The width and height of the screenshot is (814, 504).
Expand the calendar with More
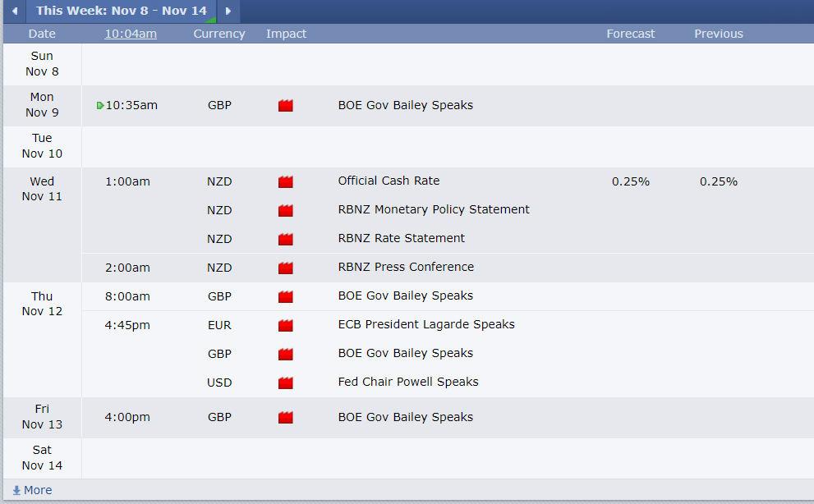(32, 490)
